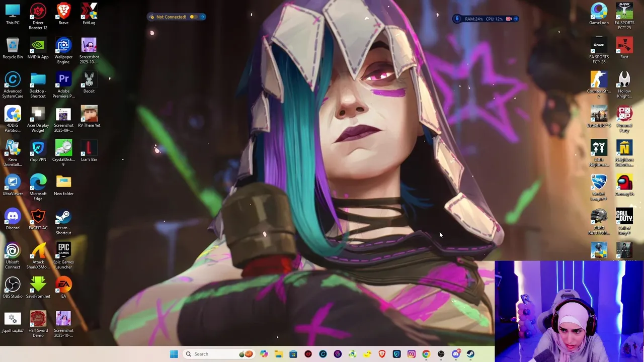
Task: Select the SaveFrom.net icon
Action: (x=38, y=288)
